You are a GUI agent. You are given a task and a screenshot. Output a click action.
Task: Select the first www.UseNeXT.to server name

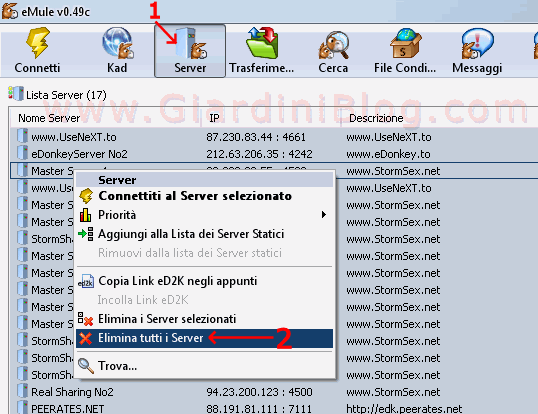tap(74, 137)
